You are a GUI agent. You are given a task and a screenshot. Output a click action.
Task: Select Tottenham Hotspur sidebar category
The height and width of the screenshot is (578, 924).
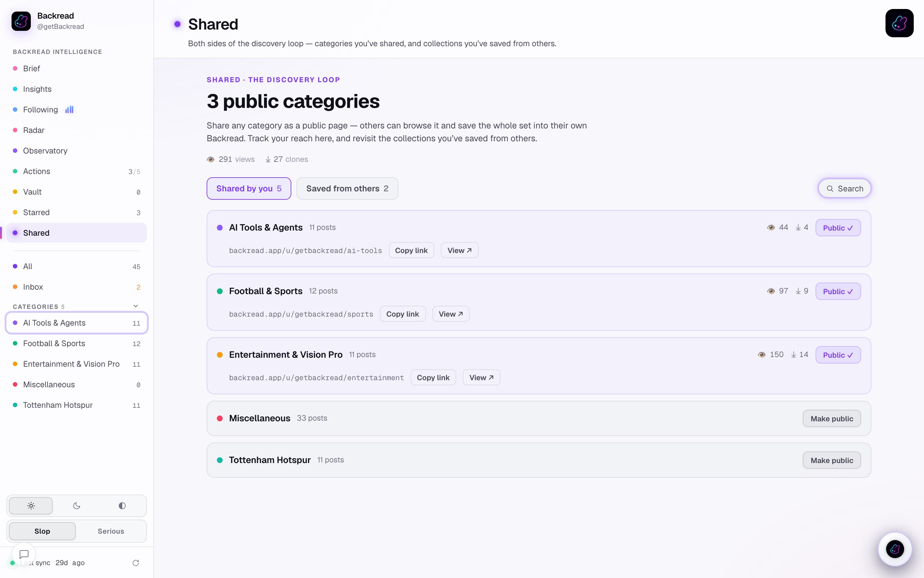[77, 405]
